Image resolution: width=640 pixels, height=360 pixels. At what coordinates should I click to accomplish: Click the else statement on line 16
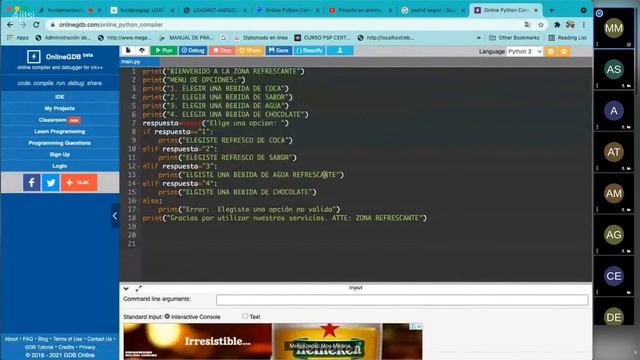pos(152,201)
